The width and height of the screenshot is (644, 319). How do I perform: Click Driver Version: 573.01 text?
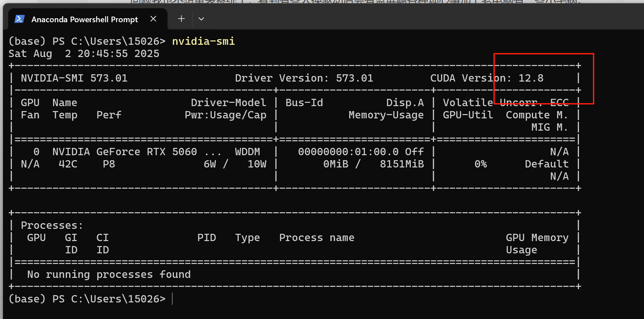point(304,78)
